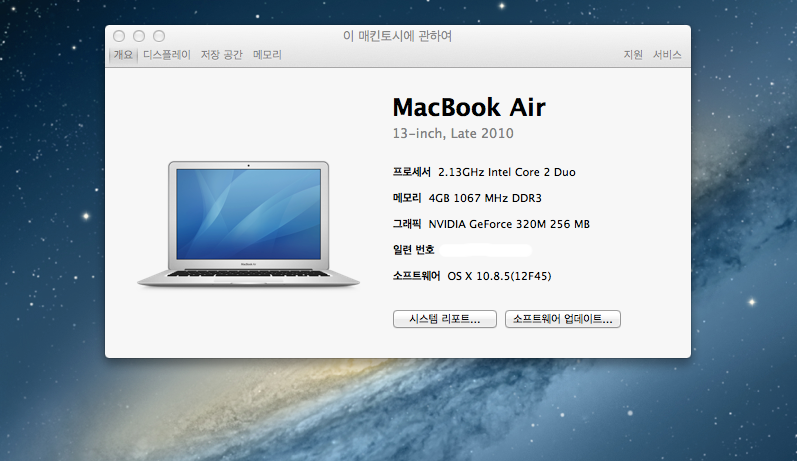
Task: Click the green zoom window button
Action: 158,36
